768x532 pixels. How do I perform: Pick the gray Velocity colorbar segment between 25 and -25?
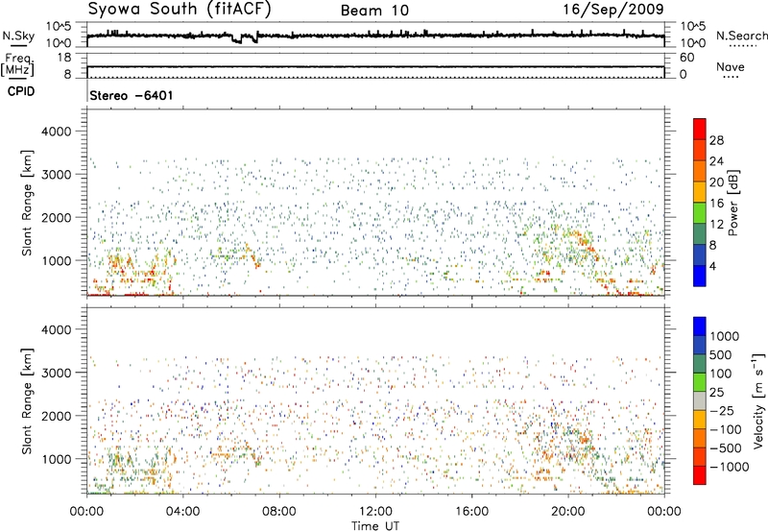[700, 400]
